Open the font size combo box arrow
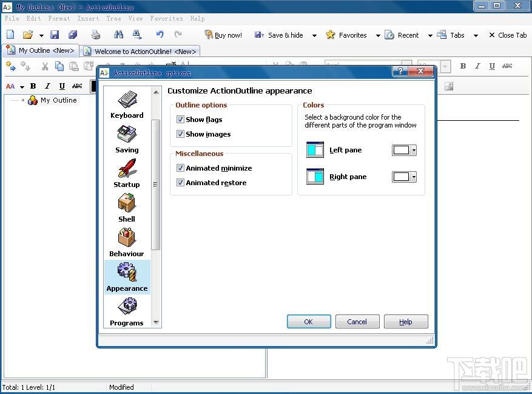 [x=446, y=66]
